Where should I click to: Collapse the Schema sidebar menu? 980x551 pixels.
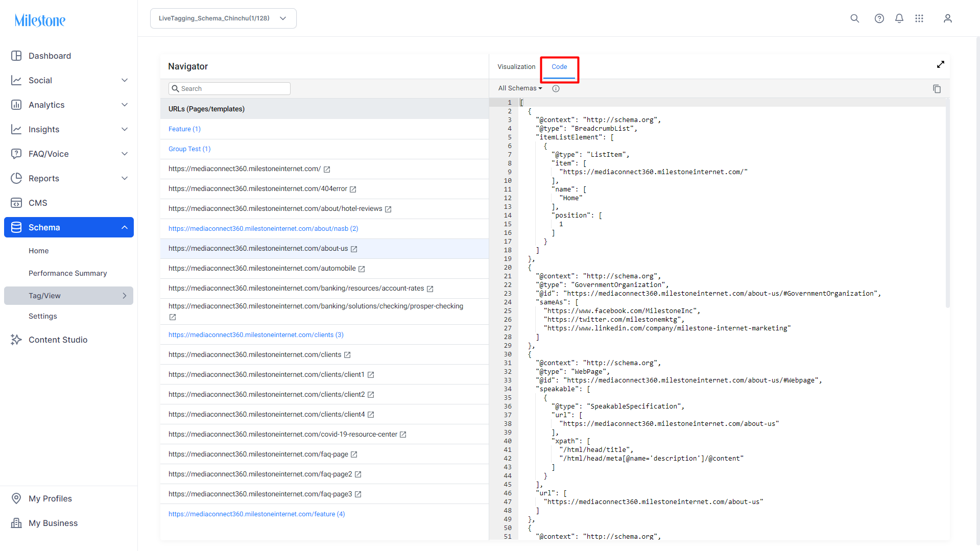pyautogui.click(x=125, y=227)
